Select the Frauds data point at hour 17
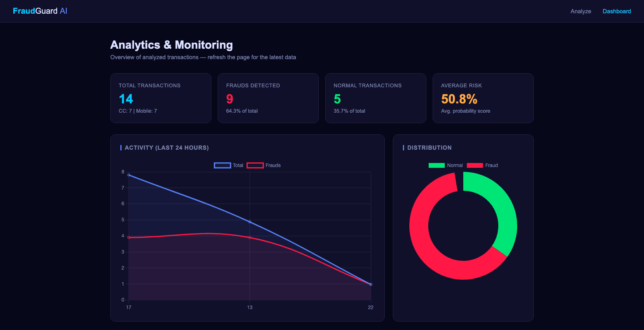This screenshot has height=330, width=644. tap(129, 237)
